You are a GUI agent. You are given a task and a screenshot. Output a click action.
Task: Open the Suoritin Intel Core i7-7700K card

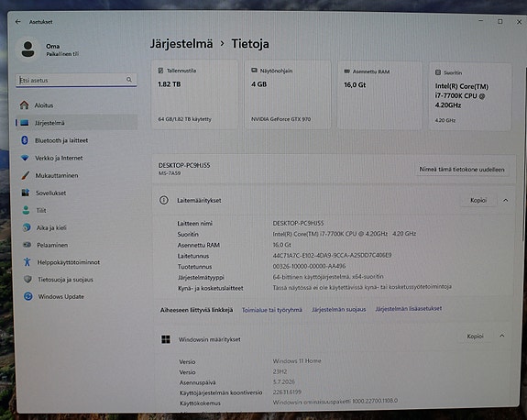(470, 97)
